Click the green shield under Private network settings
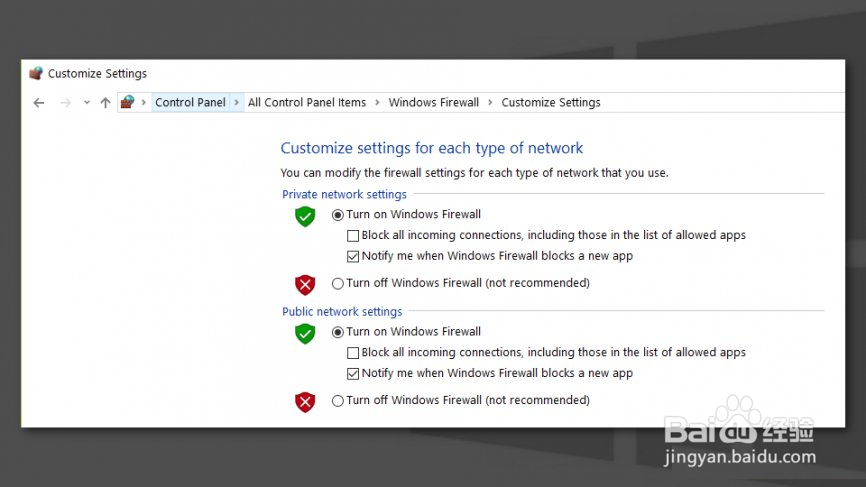Screen dimensions: 866x487 (305, 216)
